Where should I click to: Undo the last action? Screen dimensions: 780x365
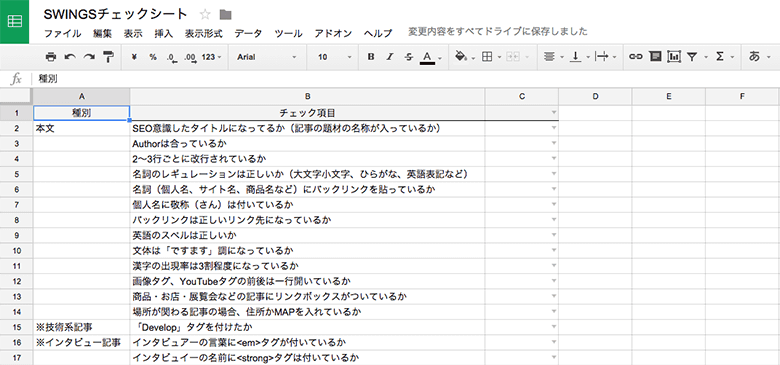pyautogui.click(x=70, y=57)
